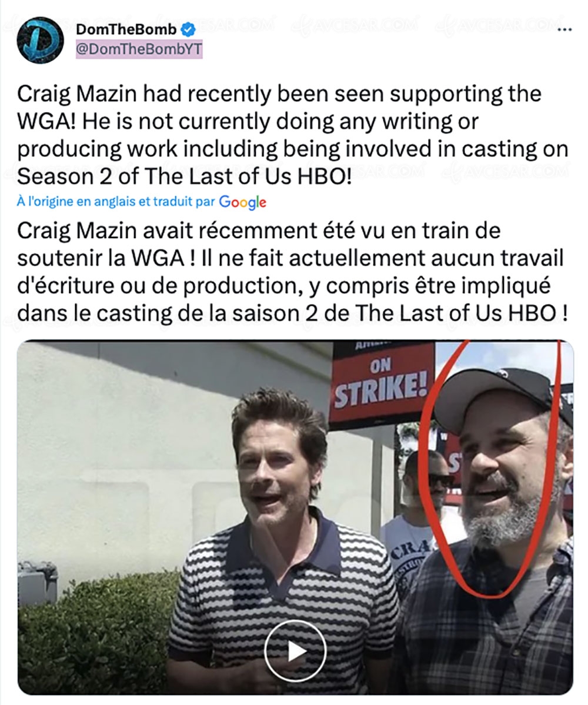Click the blue verified badge
This screenshot has height=705, width=588.
pos(188,29)
